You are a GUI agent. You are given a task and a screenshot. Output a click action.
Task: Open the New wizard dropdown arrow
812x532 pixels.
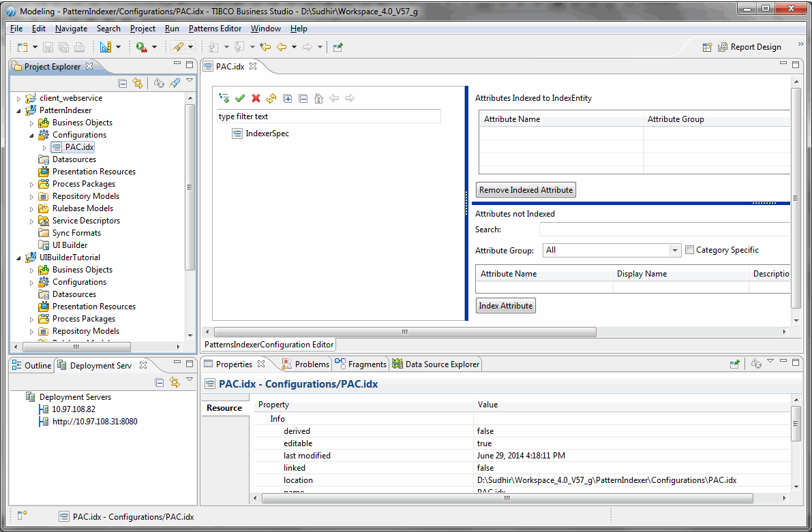[x=35, y=47]
